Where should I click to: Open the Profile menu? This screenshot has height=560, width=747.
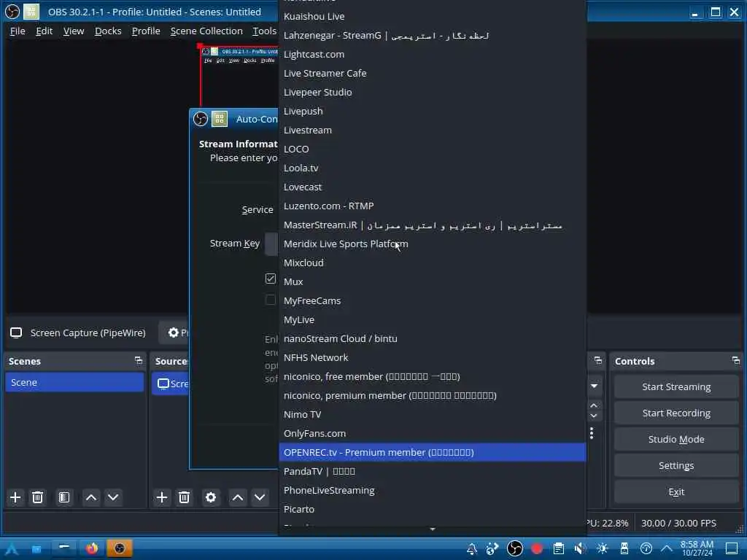[x=146, y=31]
